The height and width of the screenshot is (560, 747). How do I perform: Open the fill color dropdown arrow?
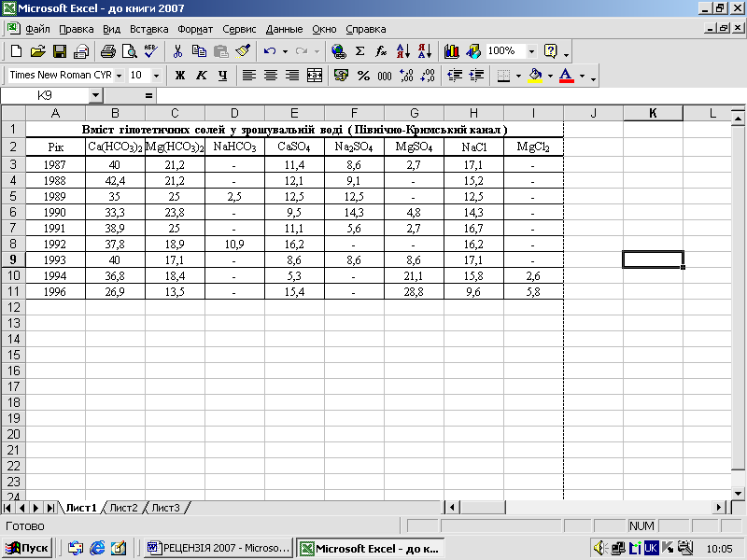(550, 76)
